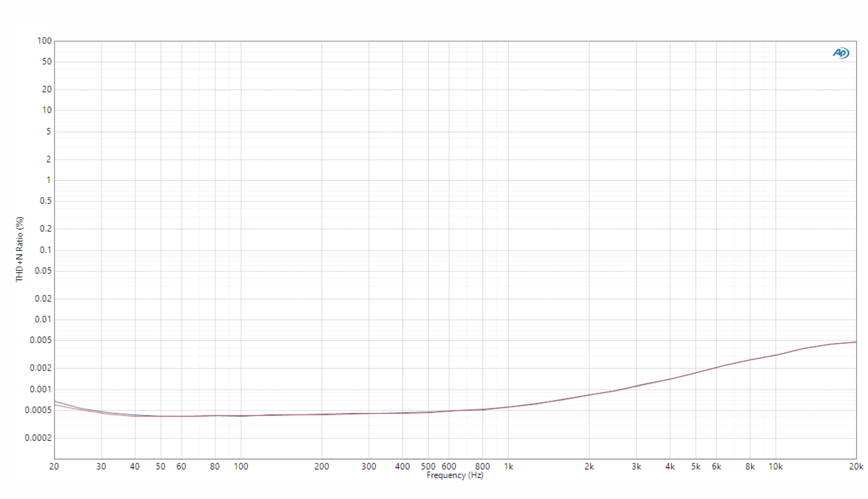Click the X axis label '6k'
Viewport: 868px width, 499px height.
716,466
